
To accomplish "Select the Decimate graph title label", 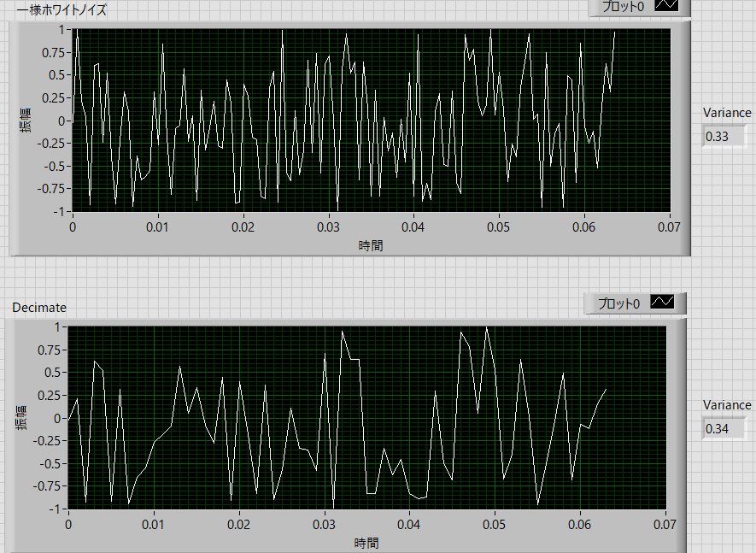I will point(38,308).
